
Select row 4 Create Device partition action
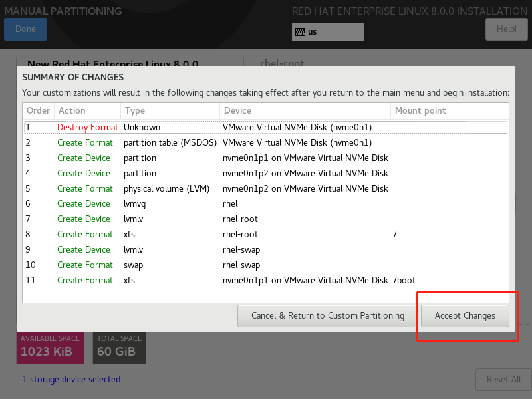(84, 173)
